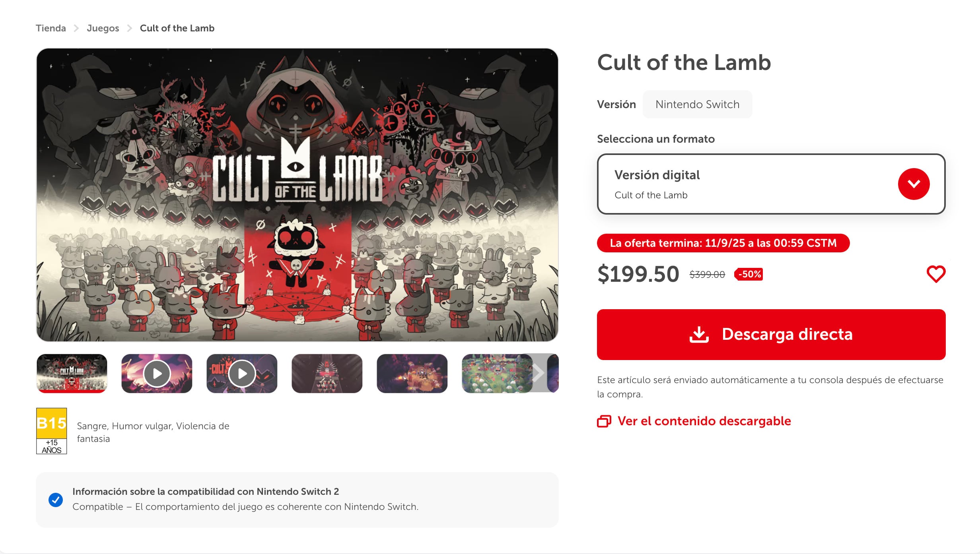View the green village screenshot thumbnail
The height and width of the screenshot is (554, 980).
(x=497, y=374)
